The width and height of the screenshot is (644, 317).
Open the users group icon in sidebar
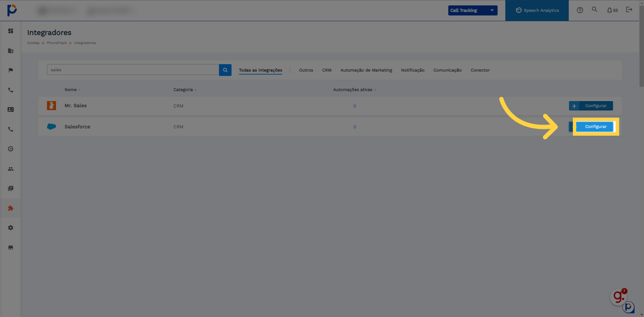11,169
